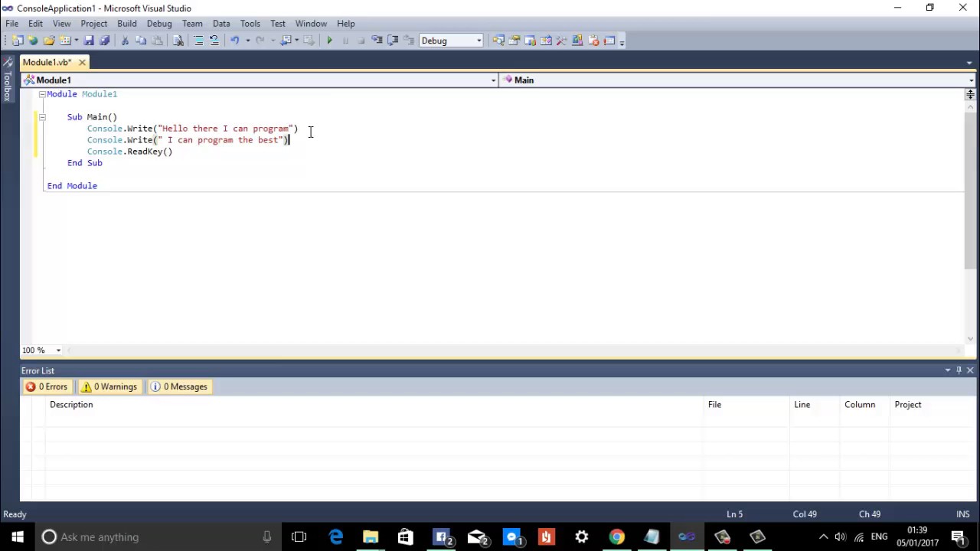This screenshot has width=980, height=551.
Task: Click the Find in Files icon
Action: pyautogui.click(x=178, y=41)
